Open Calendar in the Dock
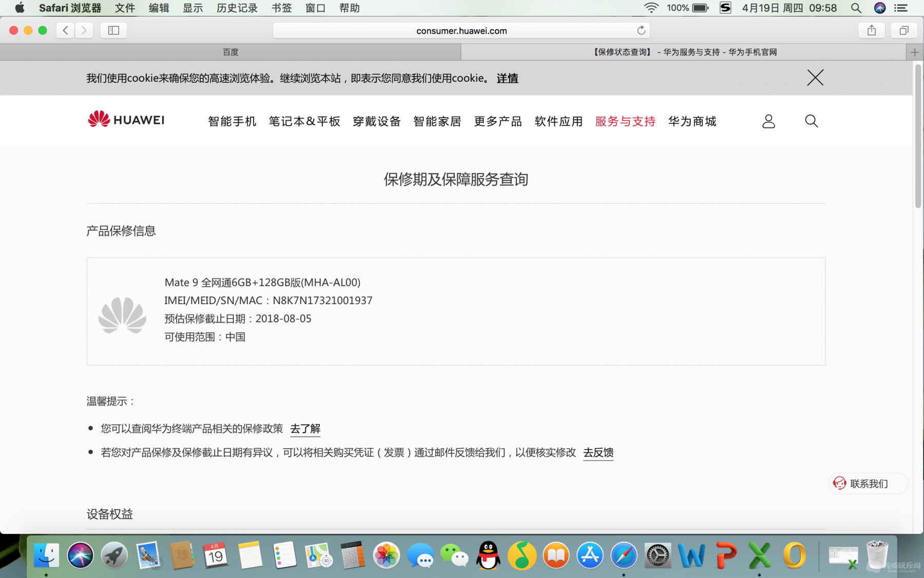Screen dimensions: 924x578 click(216, 555)
